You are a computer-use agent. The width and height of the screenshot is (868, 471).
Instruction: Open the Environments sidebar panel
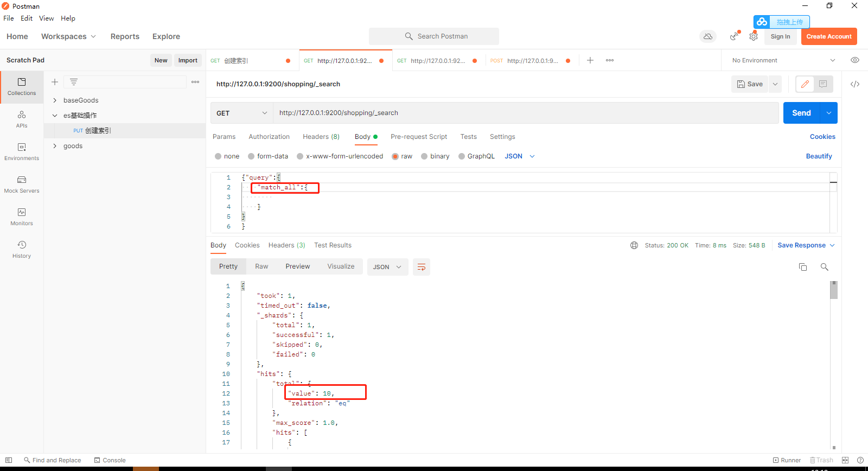[x=22, y=152]
